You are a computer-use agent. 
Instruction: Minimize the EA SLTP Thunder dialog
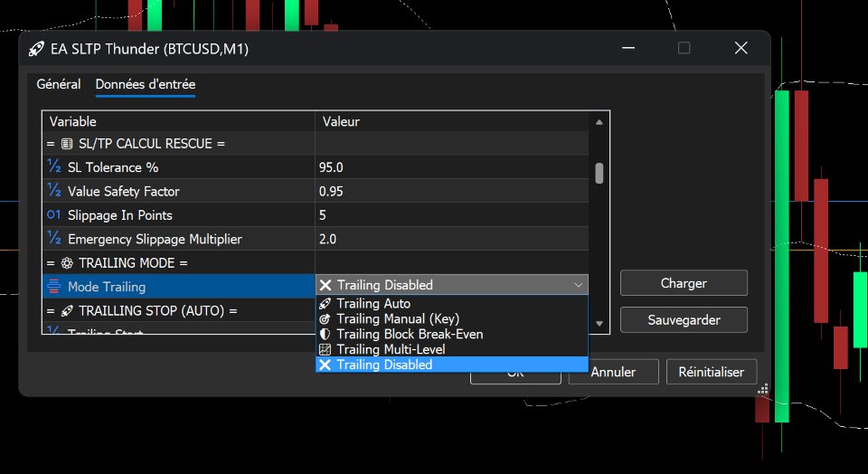(x=628, y=48)
